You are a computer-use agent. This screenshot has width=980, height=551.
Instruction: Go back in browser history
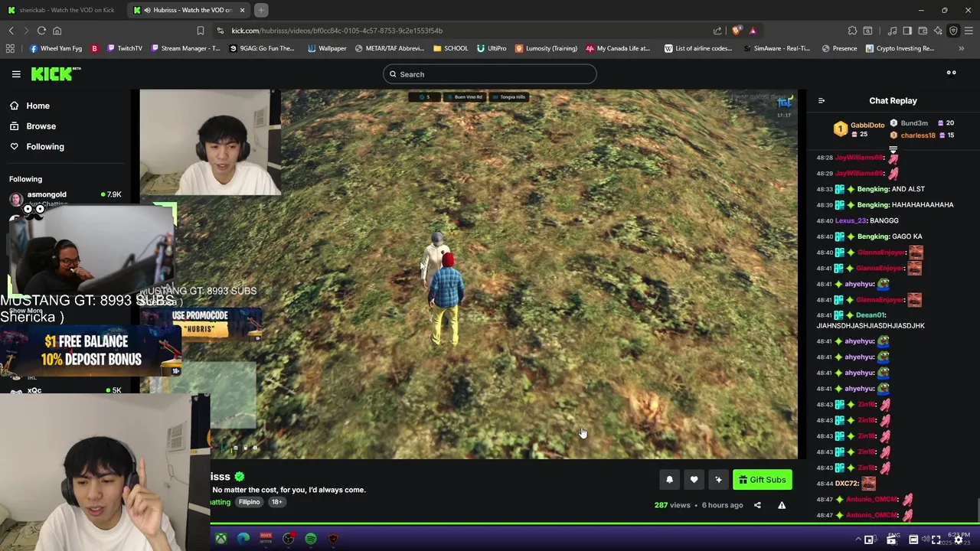click(11, 31)
